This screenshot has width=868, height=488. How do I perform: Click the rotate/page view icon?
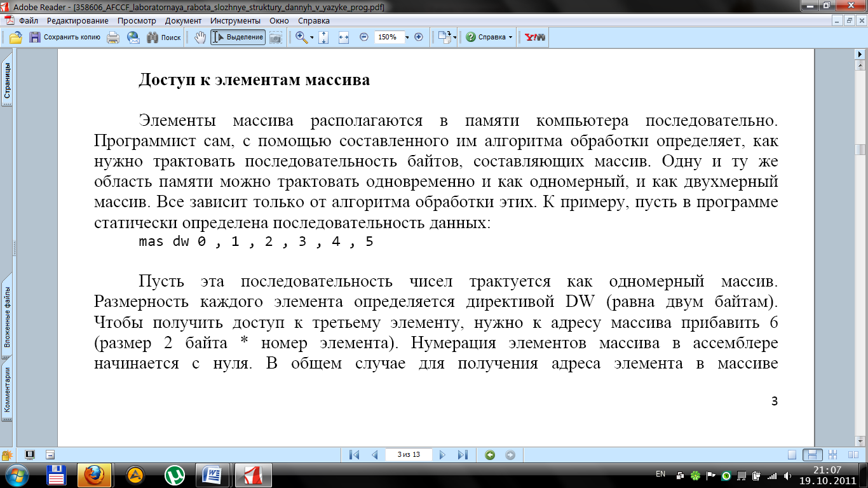click(444, 37)
